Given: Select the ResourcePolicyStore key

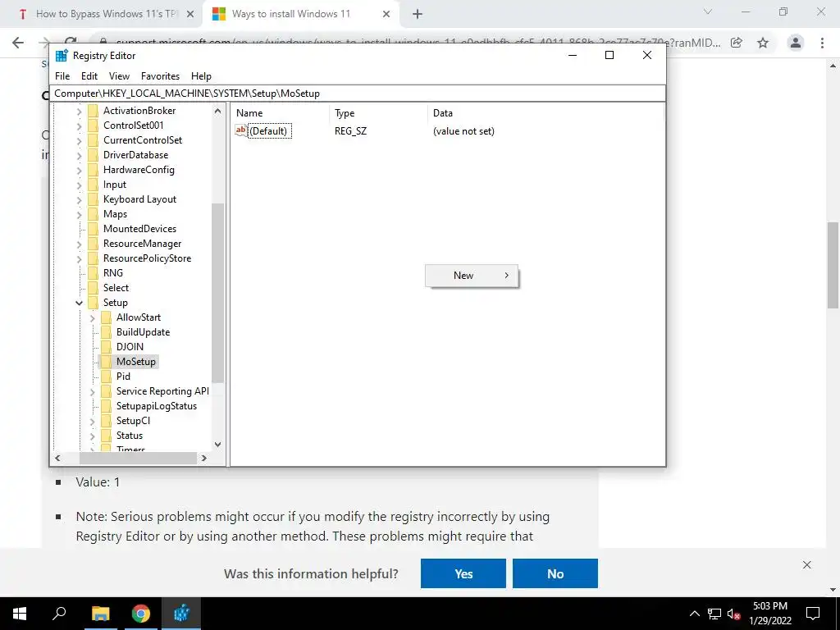Looking at the screenshot, I should click(x=147, y=258).
